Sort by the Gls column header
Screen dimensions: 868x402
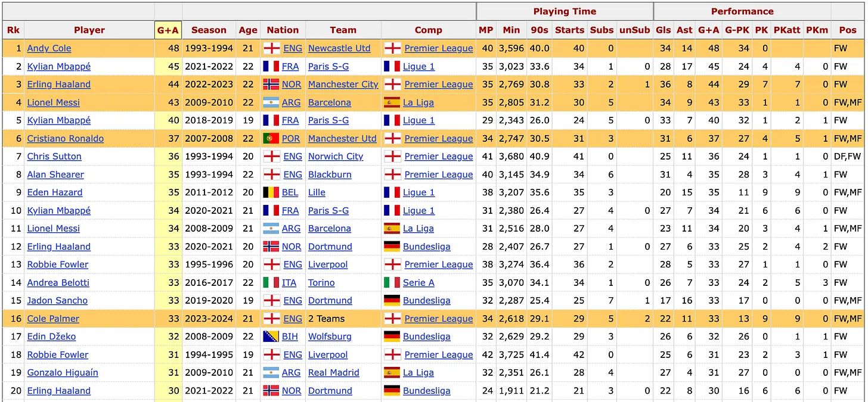pos(664,30)
